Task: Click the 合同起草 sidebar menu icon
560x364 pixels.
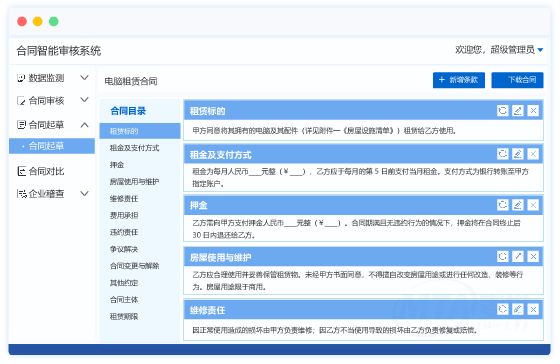Action: [21, 125]
